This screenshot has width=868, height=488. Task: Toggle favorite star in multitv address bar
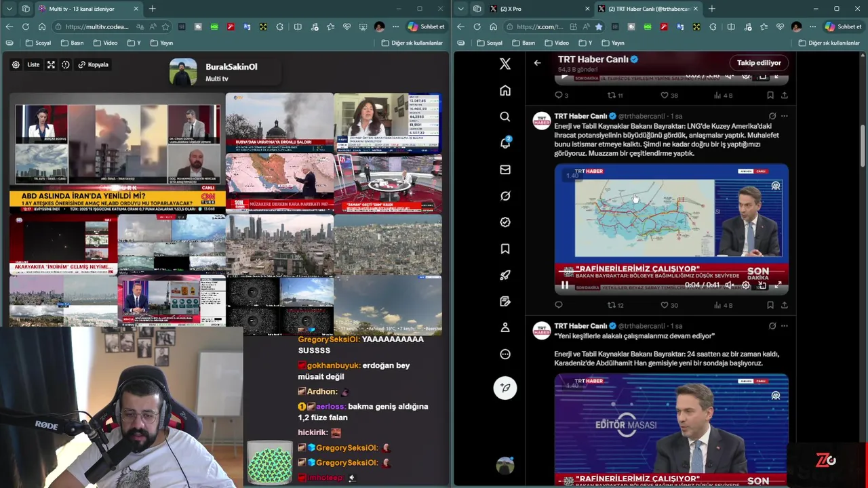click(x=165, y=26)
